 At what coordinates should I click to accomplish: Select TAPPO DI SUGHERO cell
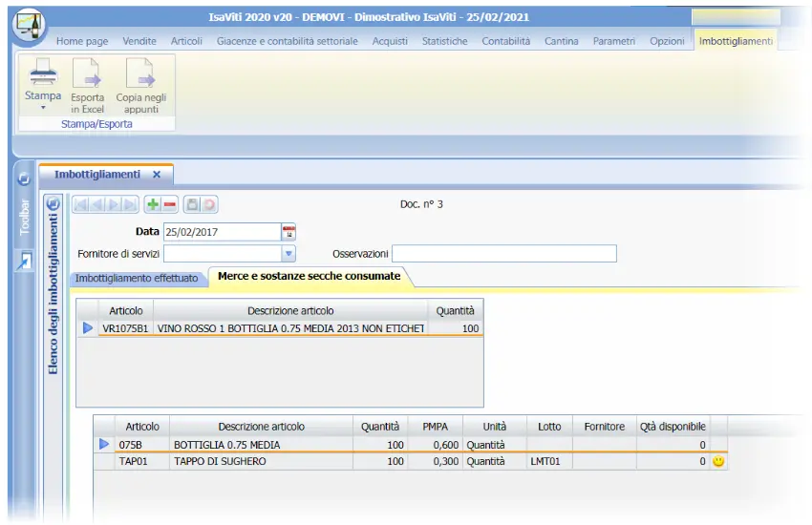tap(261, 461)
